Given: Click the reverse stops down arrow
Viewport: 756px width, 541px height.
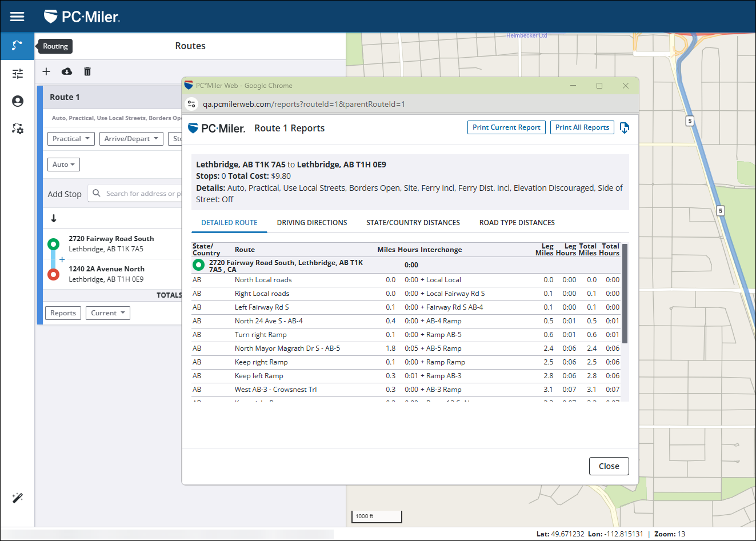Looking at the screenshot, I should [x=54, y=218].
